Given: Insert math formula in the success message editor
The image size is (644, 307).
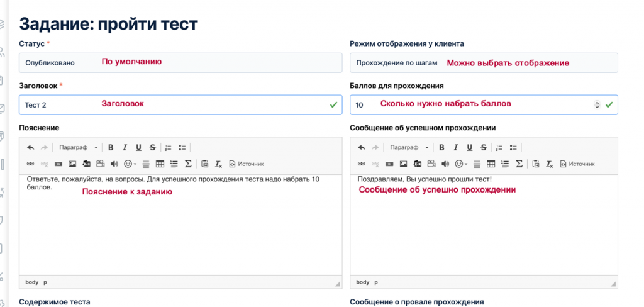Looking at the screenshot, I should (519, 164).
